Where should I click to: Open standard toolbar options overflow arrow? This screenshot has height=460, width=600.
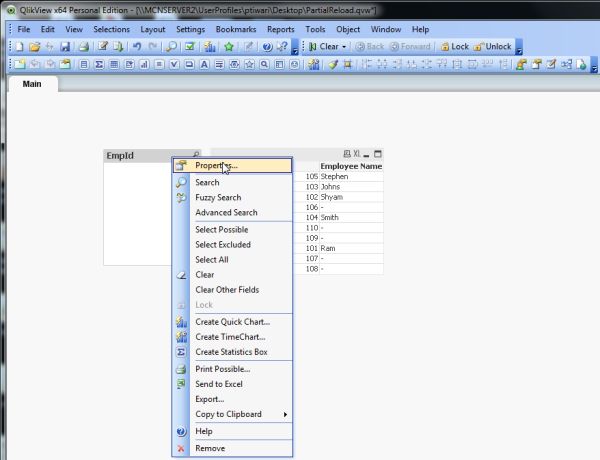295,47
